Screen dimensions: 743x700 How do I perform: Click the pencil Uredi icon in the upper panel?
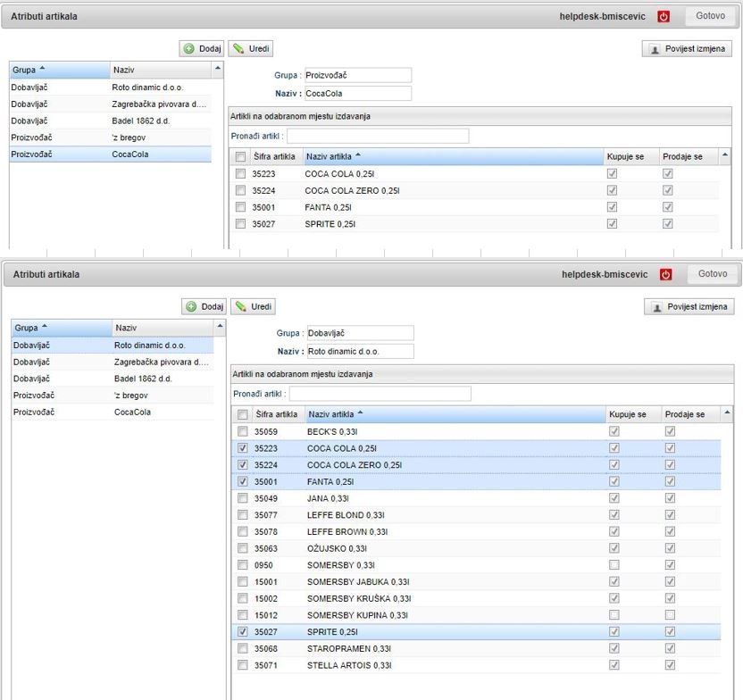(x=238, y=49)
